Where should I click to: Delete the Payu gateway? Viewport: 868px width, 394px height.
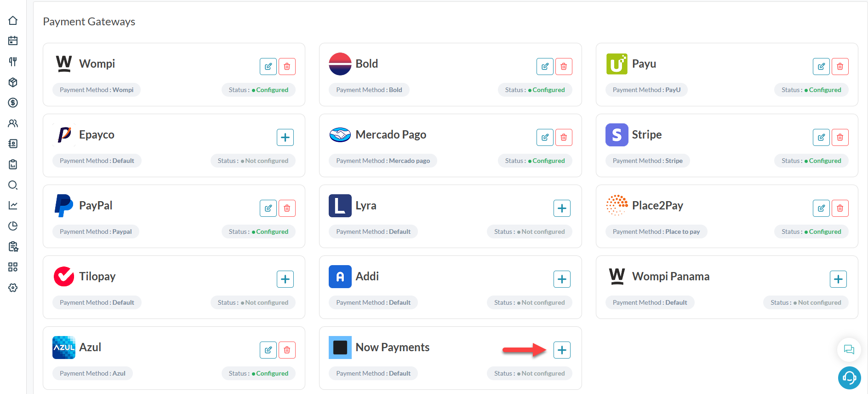click(x=840, y=66)
